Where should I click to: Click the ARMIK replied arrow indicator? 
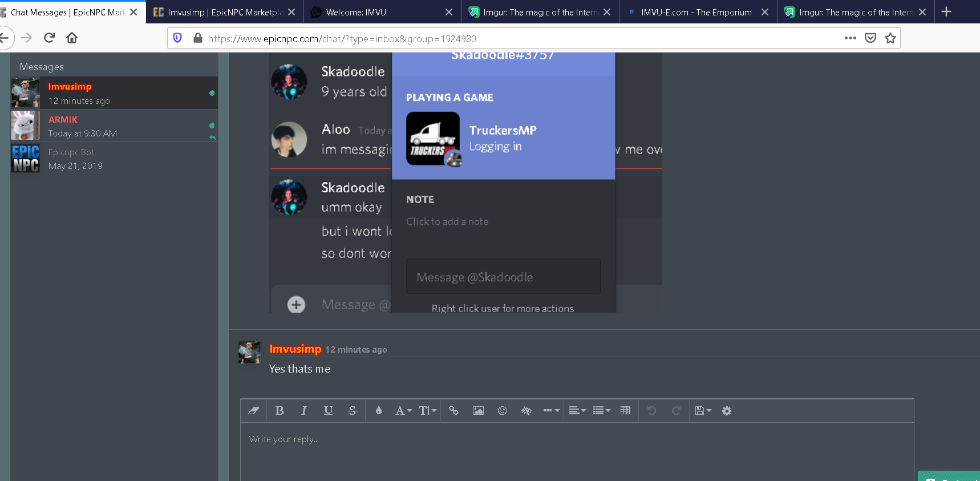coord(212,138)
